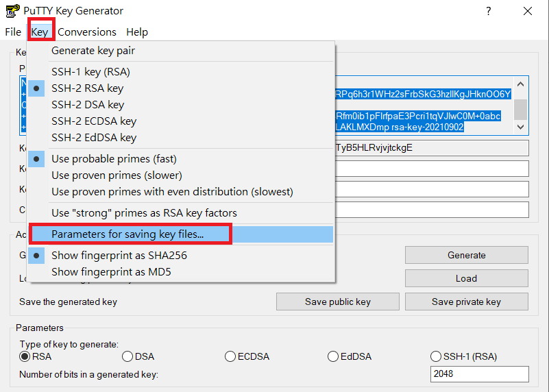
Task: Select SSH-1 key (RSA) menu option
Action: (181, 72)
